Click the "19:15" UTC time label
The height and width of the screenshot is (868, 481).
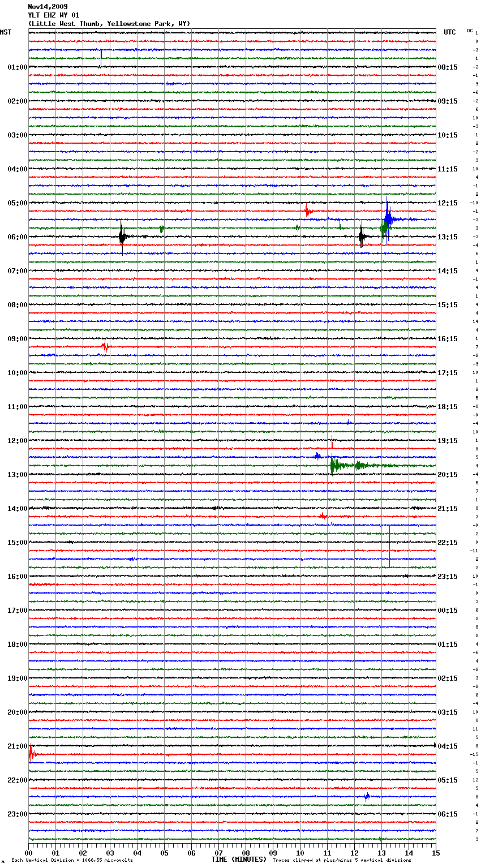pos(448,441)
